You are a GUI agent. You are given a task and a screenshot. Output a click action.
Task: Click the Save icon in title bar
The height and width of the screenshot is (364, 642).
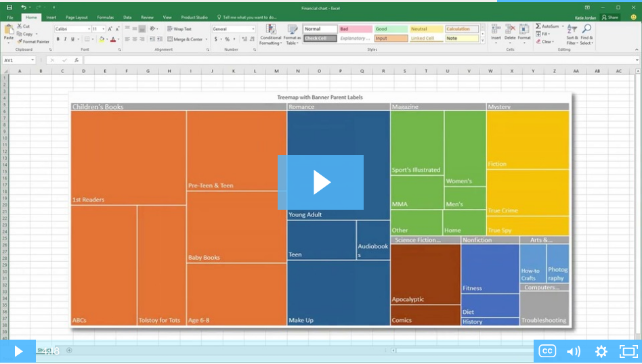pos(9,7)
